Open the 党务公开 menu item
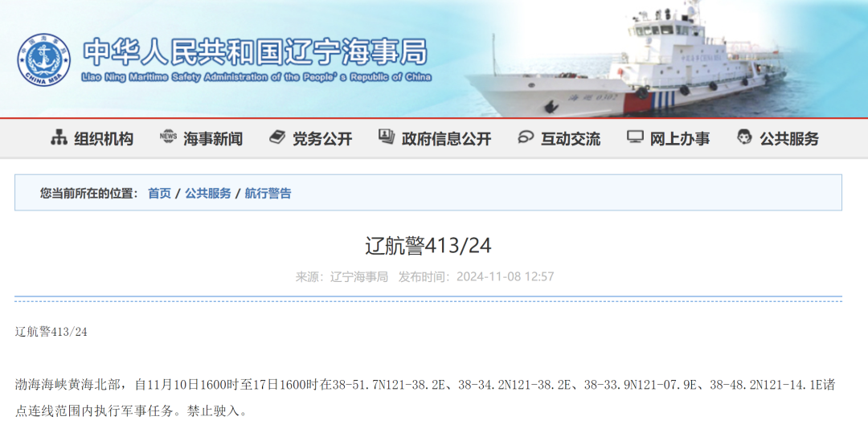This screenshot has width=868, height=437. [x=322, y=139]
